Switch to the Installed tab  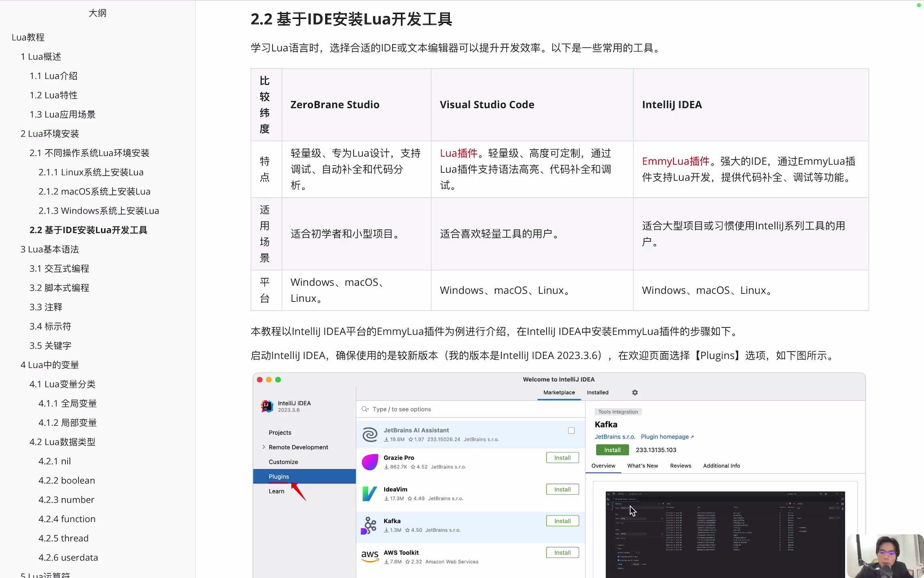click(x=597, y=392)
